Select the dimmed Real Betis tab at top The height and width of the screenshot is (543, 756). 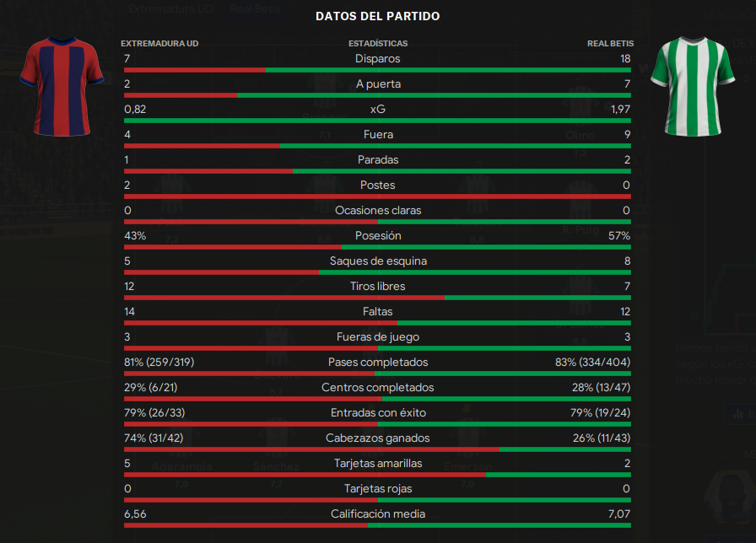[x=255, y=8]
